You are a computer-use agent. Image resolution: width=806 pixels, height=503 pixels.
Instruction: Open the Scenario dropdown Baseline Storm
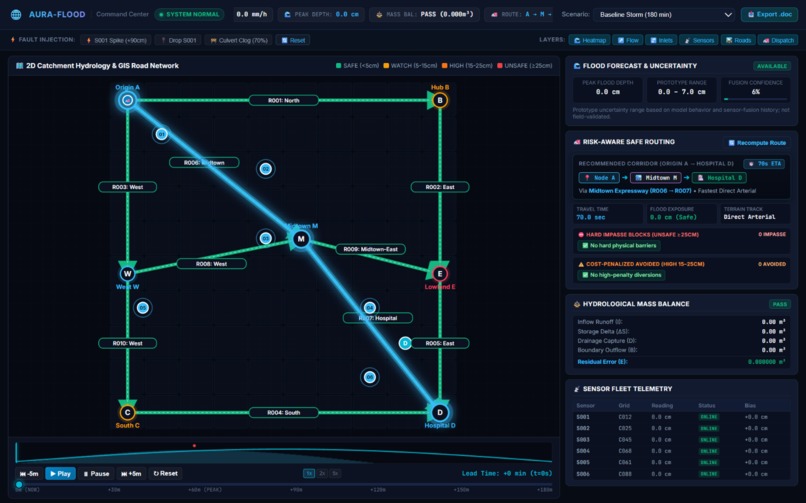point(665,14)
